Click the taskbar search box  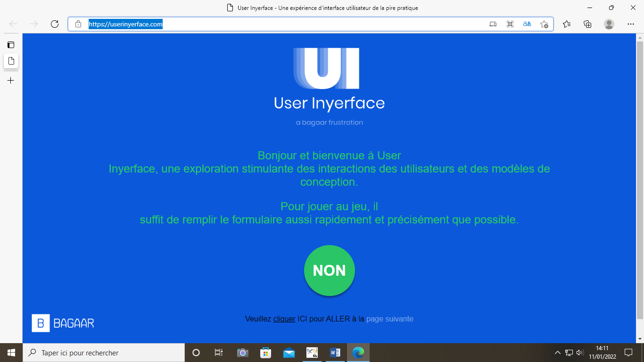104,353
